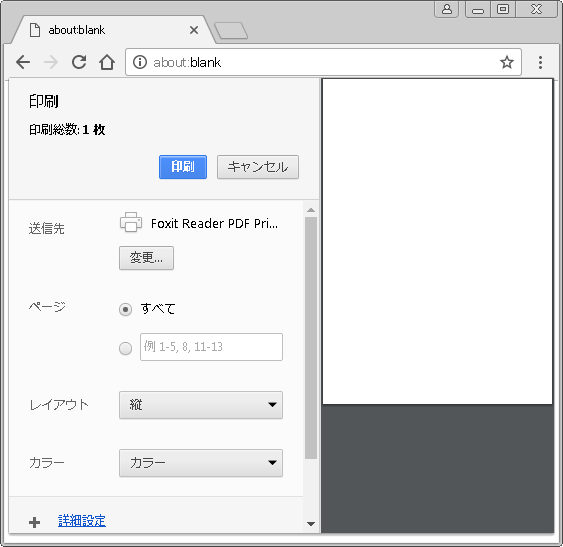Open the カラー dropdown
Screen dimensions: 563x547
[x=201, y=463]
